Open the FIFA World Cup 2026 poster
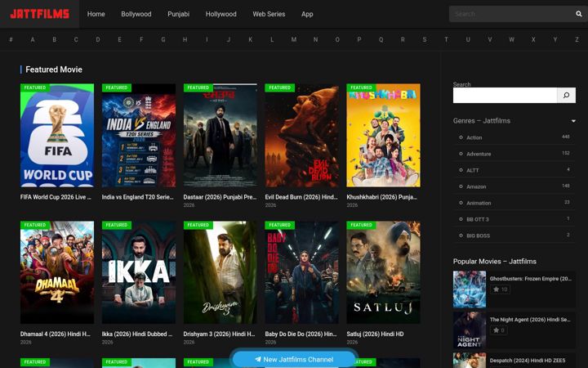The image size is (588, 368). pyautogui.click(x=57, y=135)
